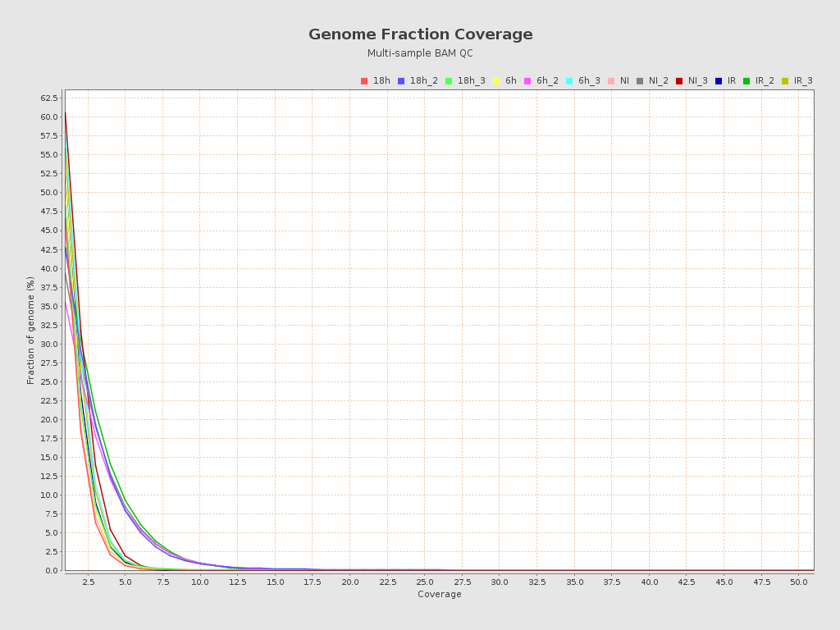Click the green 18h_3 legend swatch
The height and width of the screenshot is (630, 840).
[x=449, y=81]
